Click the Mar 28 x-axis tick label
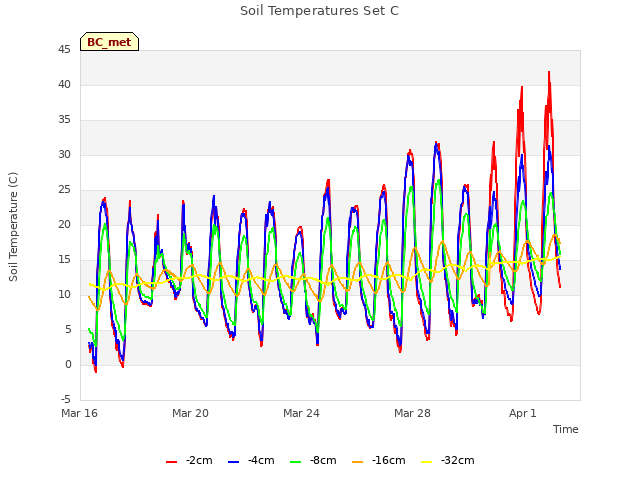 coord(412,413)
